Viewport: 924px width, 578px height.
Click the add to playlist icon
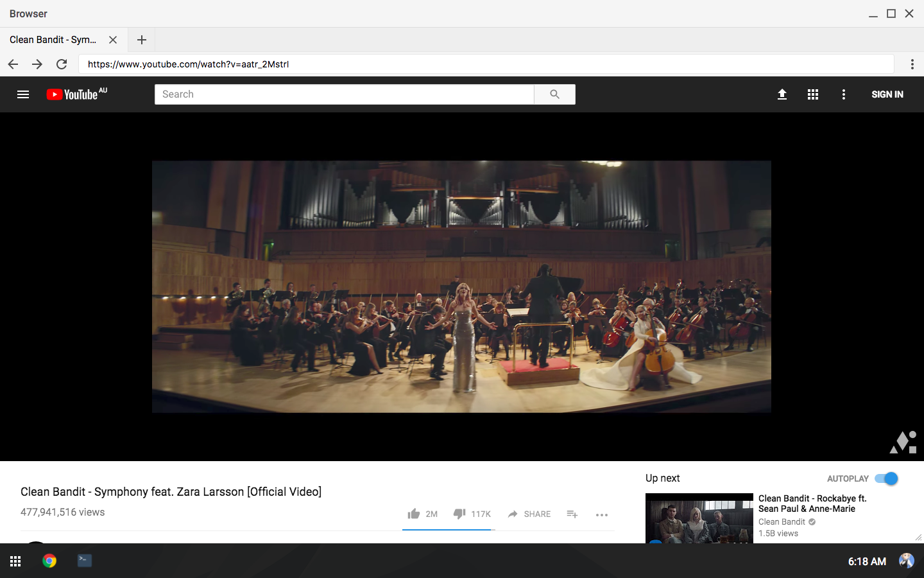(x=572, y=514)
